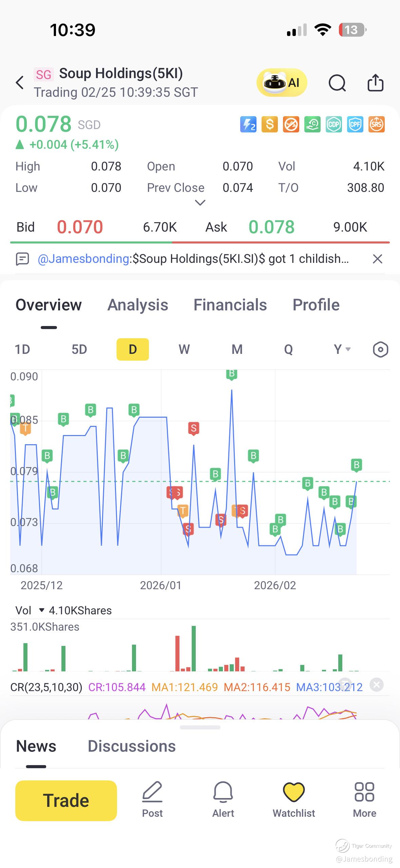
Task: Select the 5D chart period
Action: [79, 349]
